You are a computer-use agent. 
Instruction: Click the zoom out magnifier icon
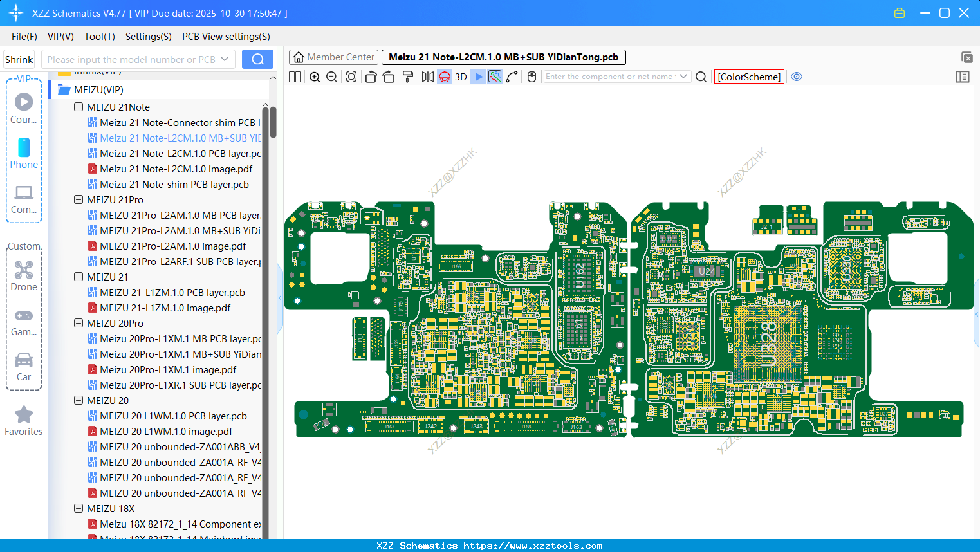pyautogui.click(x=332, y=77)
